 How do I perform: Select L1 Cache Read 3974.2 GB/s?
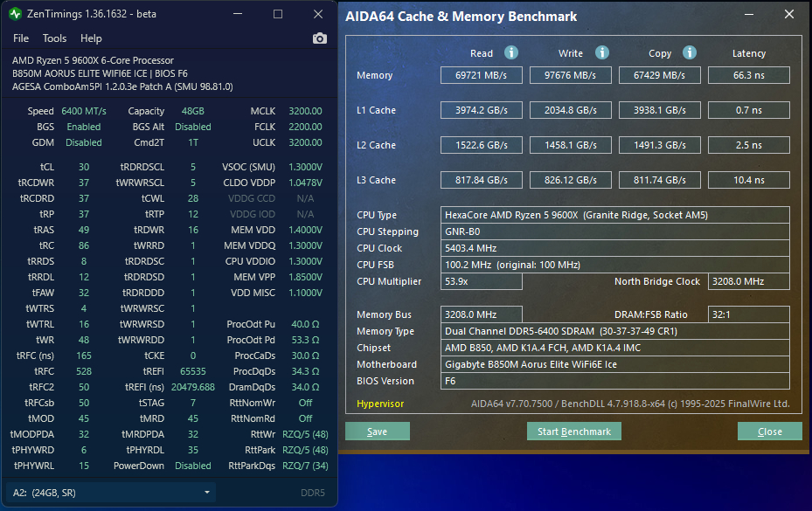pyautogui.click(x=481, y=110)
